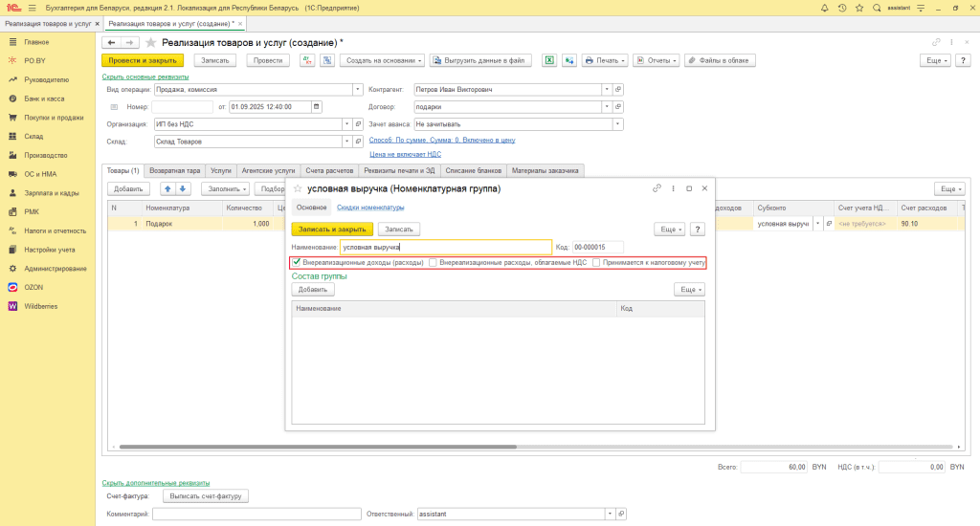
Task: Open the calendar picker next to date field
Action: [x=316, y=107]
